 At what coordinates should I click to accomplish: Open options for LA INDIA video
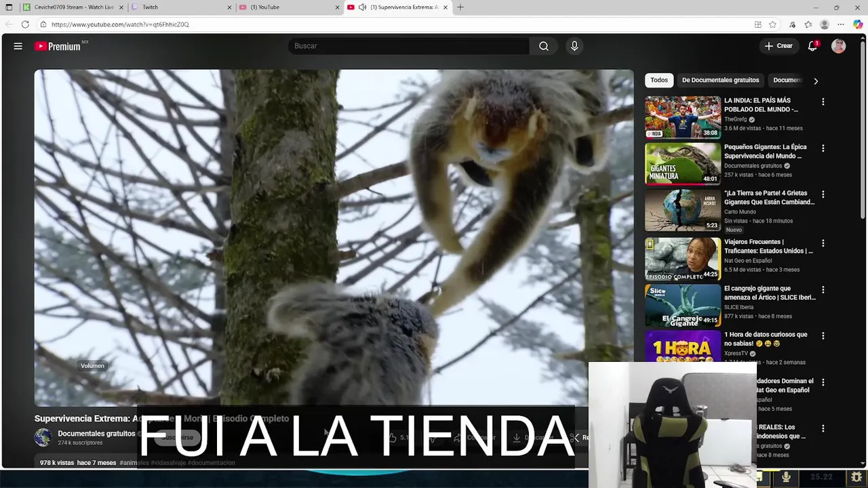click(823, 102)
